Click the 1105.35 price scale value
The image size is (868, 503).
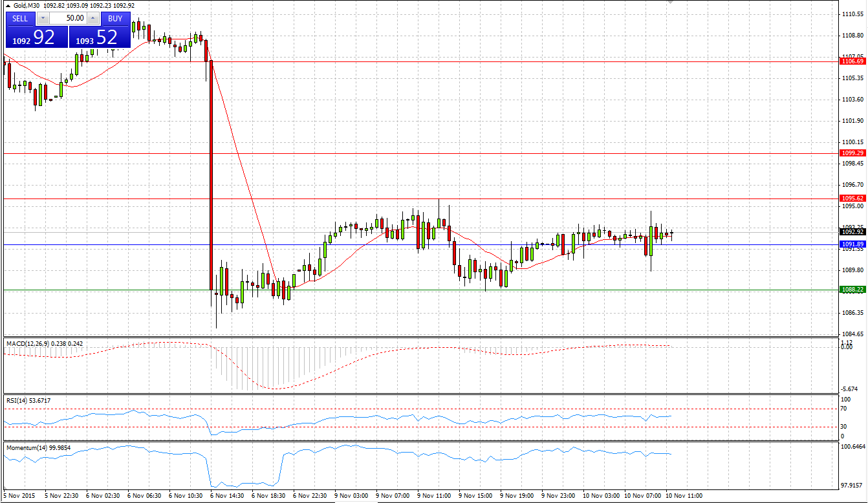click(854, 78)
